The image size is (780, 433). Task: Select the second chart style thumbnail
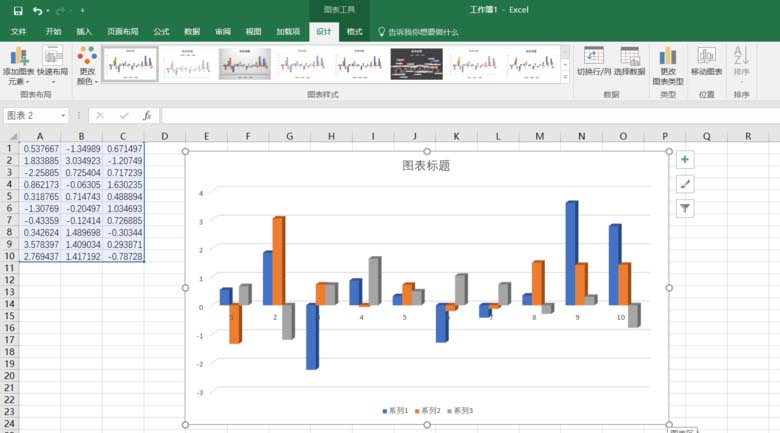[188, 64]
